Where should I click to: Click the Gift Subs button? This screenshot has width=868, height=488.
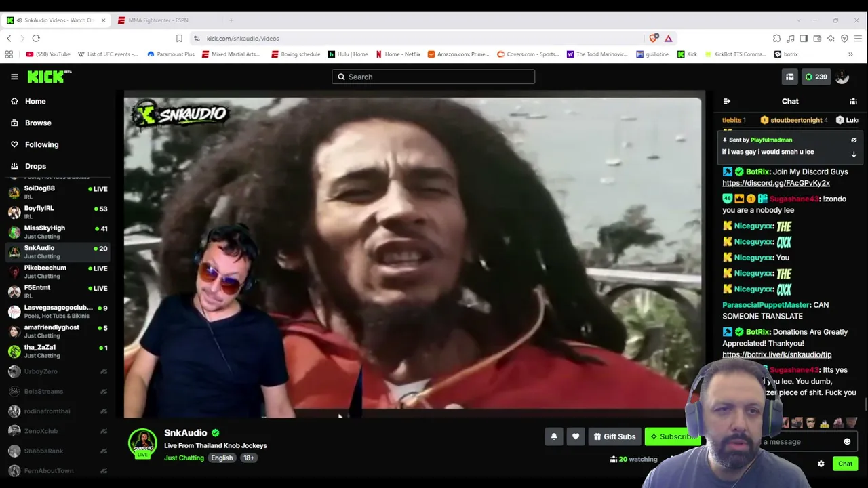click(x=614, y=436)
